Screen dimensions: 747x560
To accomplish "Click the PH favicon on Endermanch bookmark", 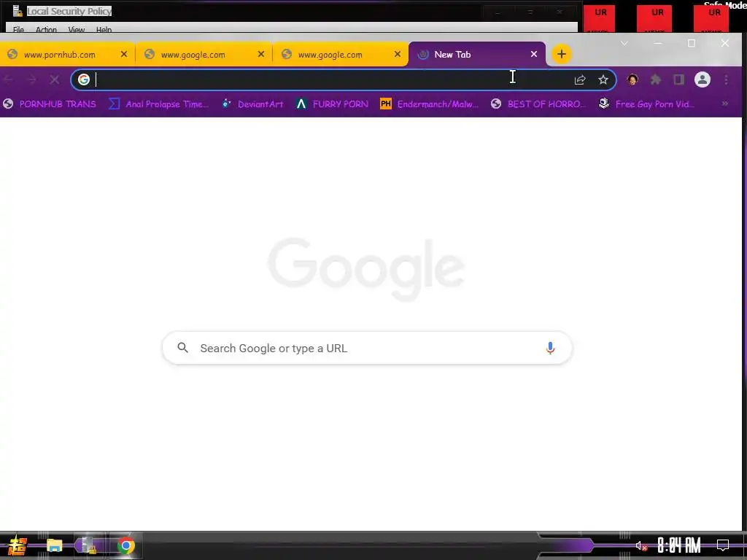I will 385,104.
